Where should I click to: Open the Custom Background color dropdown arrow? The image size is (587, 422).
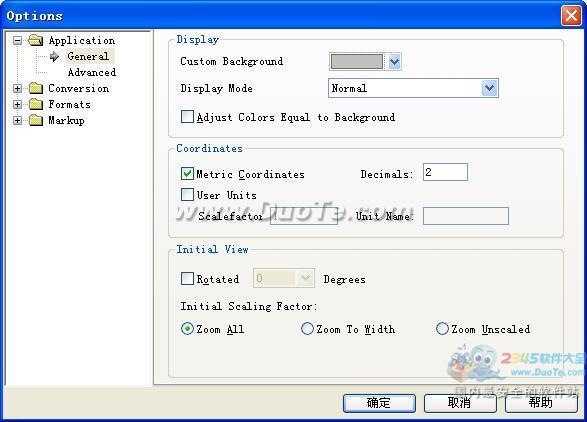(x=394, y=61)
